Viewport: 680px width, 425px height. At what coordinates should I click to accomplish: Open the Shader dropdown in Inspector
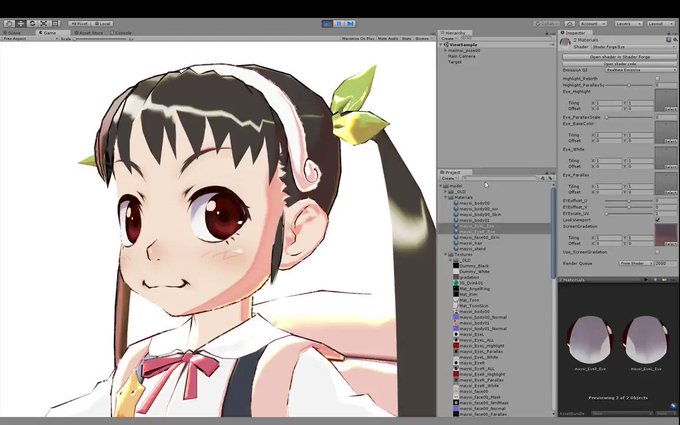click(633, 46)
